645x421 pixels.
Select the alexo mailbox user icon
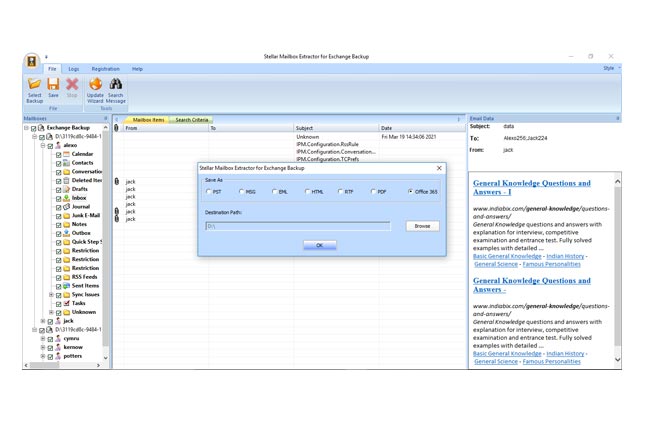[58, 145]
